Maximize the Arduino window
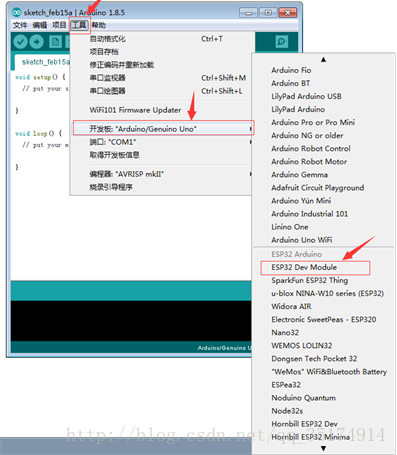Viewport: 397px width, 455px height. [x=268, y=13]
